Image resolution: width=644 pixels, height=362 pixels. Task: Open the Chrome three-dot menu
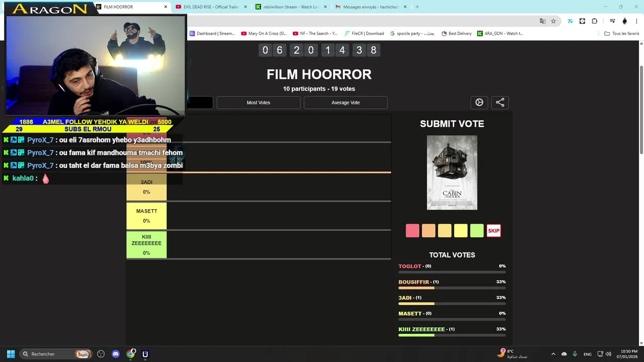point(636,21)
